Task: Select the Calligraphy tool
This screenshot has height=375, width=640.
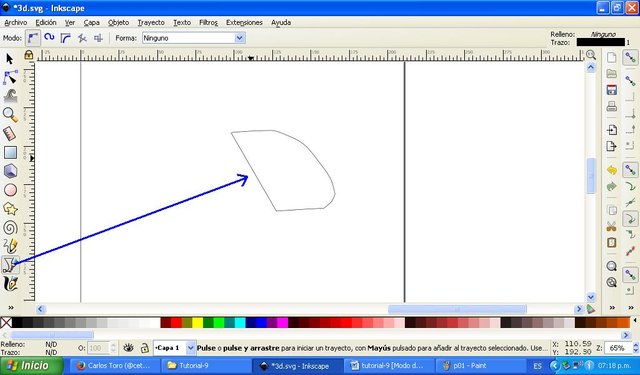Action: [x=10, y=284]
